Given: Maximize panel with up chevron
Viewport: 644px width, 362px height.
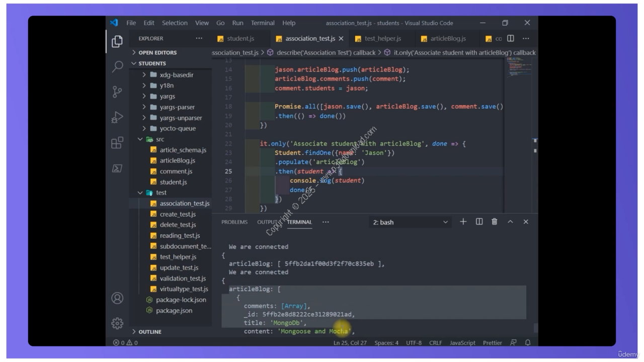Looking at the screenshot, I should click(x=510, y=222).
